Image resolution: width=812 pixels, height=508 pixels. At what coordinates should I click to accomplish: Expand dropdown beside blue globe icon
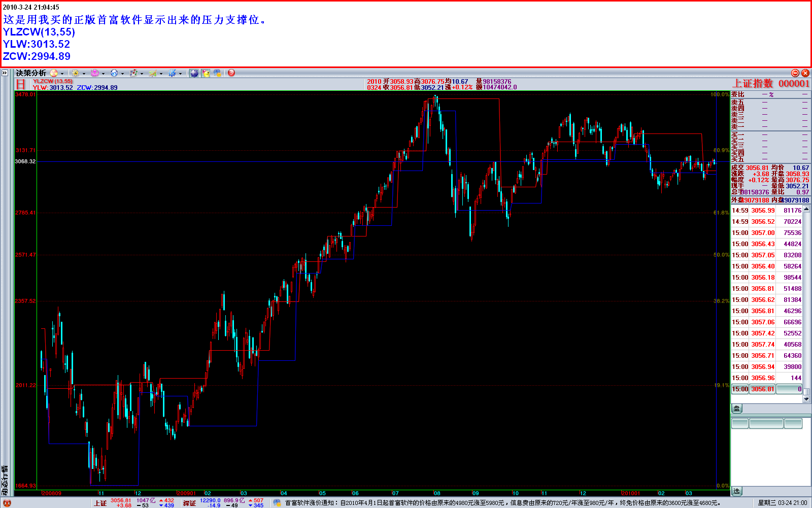(x=122, y=74)
